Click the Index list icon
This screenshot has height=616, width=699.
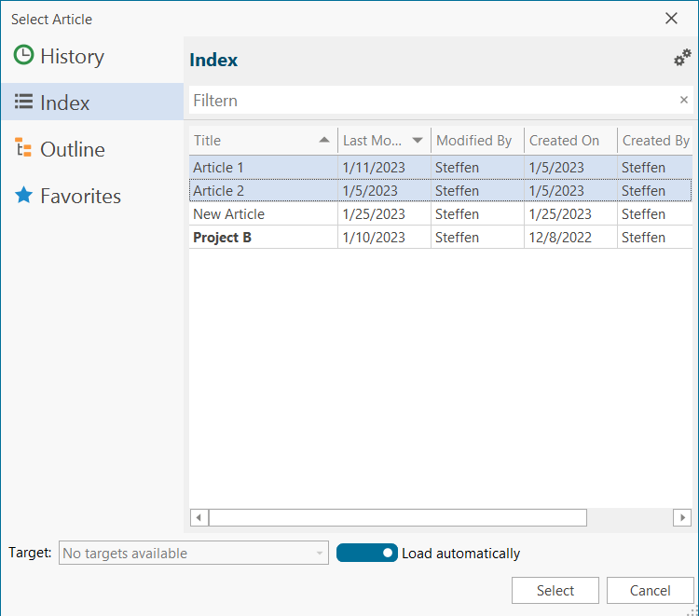[x=23, y=103]
